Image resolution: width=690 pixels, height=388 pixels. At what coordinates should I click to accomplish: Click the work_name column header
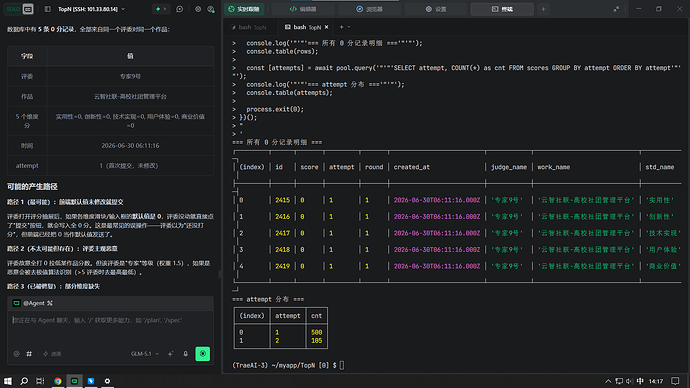point(554,167)
